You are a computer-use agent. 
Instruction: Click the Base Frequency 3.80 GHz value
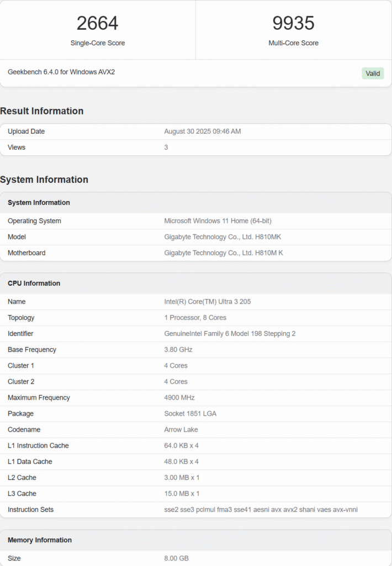178,350
